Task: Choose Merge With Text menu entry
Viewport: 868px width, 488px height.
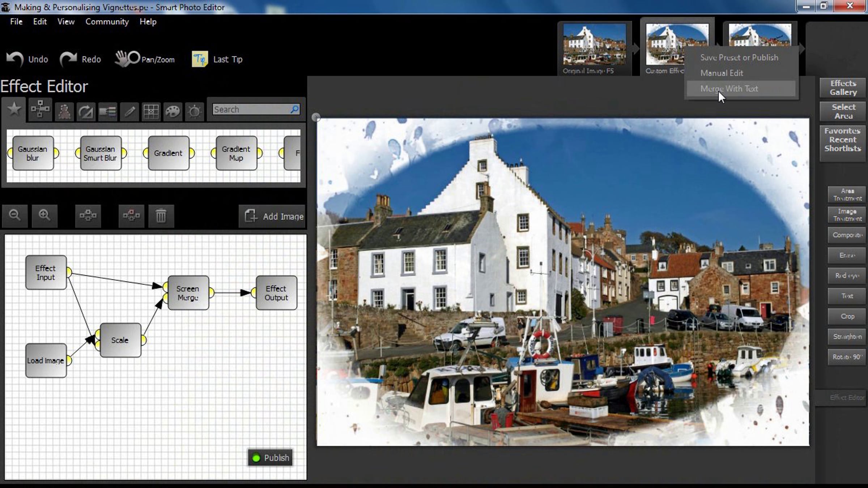Action: [729, 89]
